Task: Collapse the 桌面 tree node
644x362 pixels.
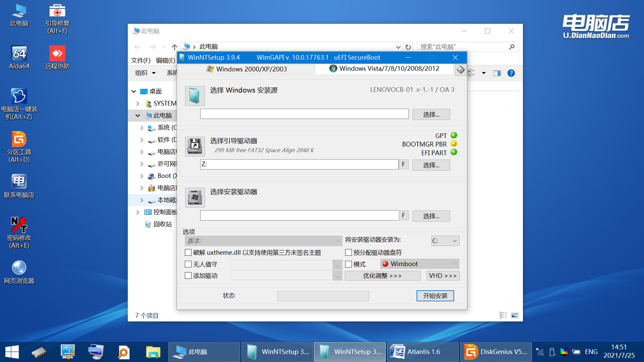Action: tap(134, 91)
